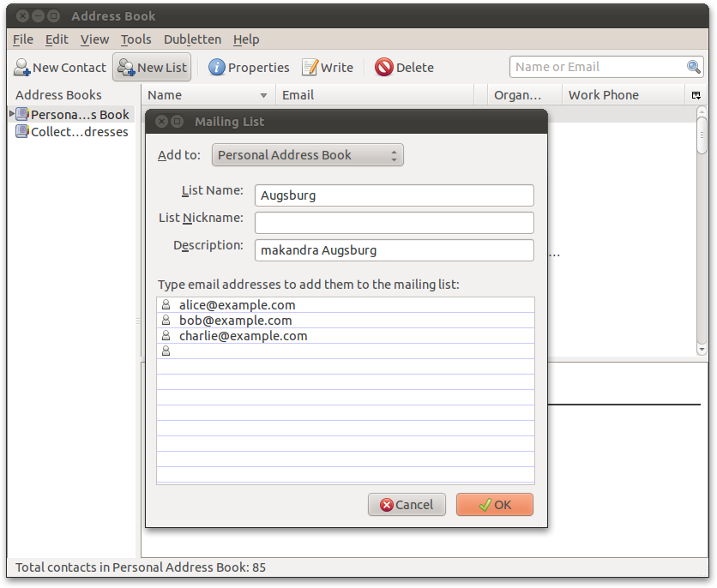The image size is (717, 588).
Task: Cancel the Mailing List dialog
Action: click(x=407, y=505)
